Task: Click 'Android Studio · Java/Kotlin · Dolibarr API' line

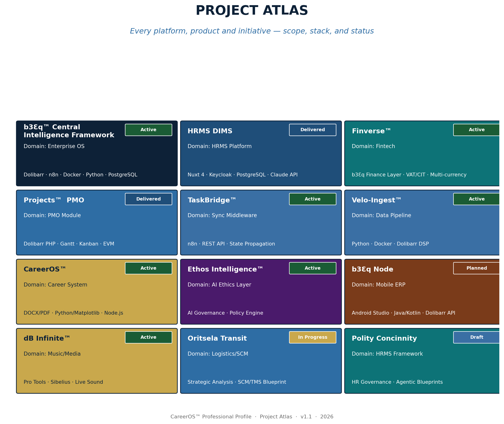Action: pos(403,313)
